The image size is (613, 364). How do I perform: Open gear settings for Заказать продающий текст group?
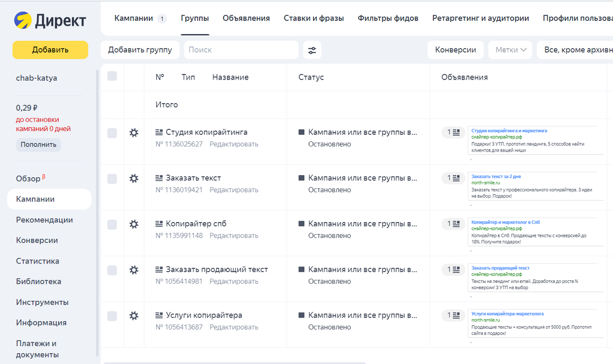(x=134, y=270)
